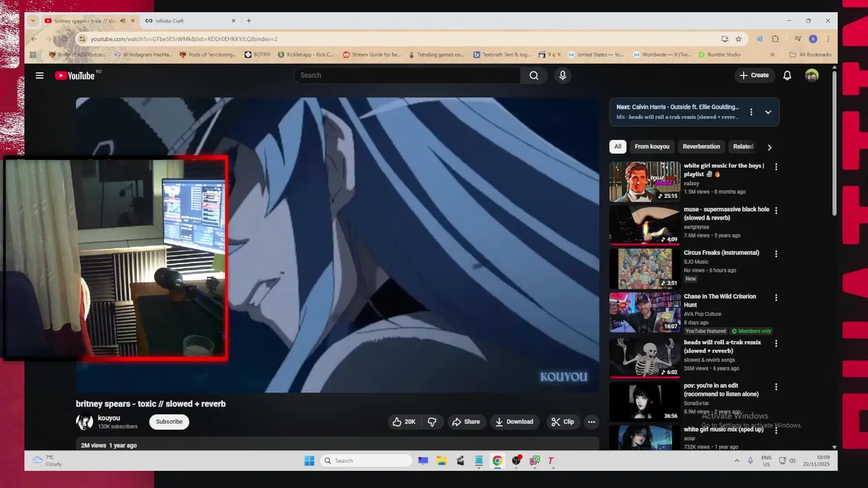This screenshot has height=488, width=868.
Task: Dislike the video with thumbs down
Action: click(x=432, y=422)
